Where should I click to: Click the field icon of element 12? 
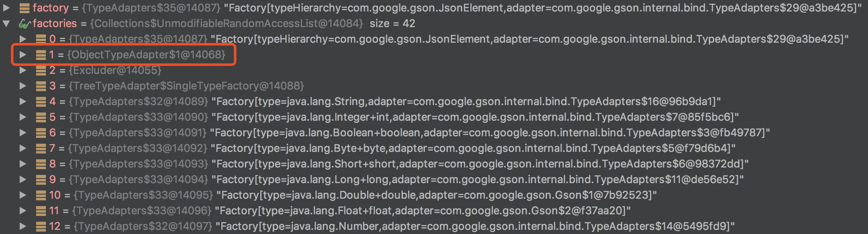pyautogui.click(x=41, y=226)
